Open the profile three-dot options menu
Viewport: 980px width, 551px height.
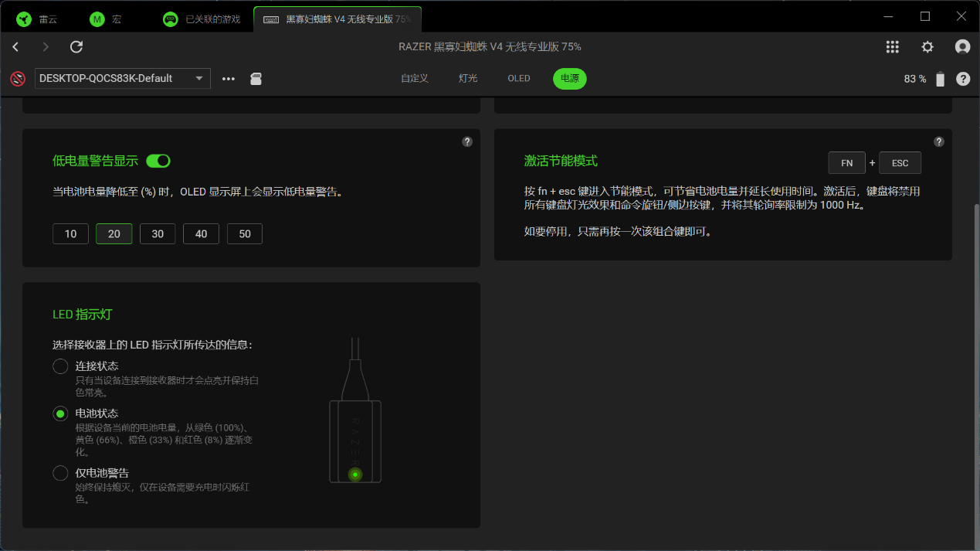pos(229,79)
